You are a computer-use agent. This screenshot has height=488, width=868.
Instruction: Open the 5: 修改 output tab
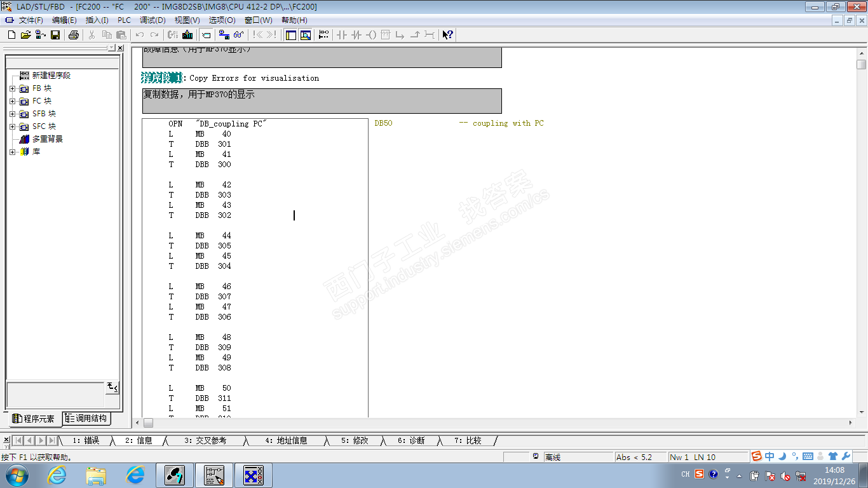[355, 440]
